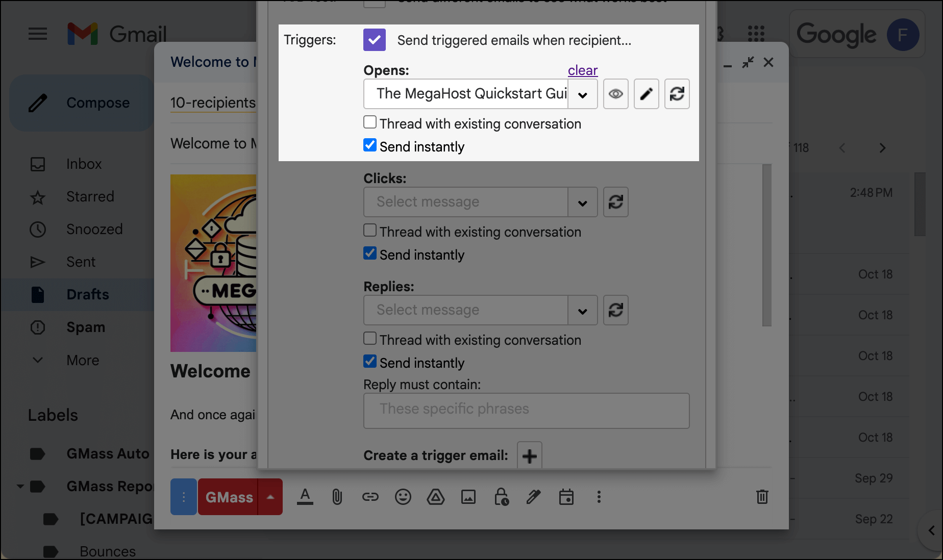Enable thread with existing conversation under Opens

coord(370,122)
